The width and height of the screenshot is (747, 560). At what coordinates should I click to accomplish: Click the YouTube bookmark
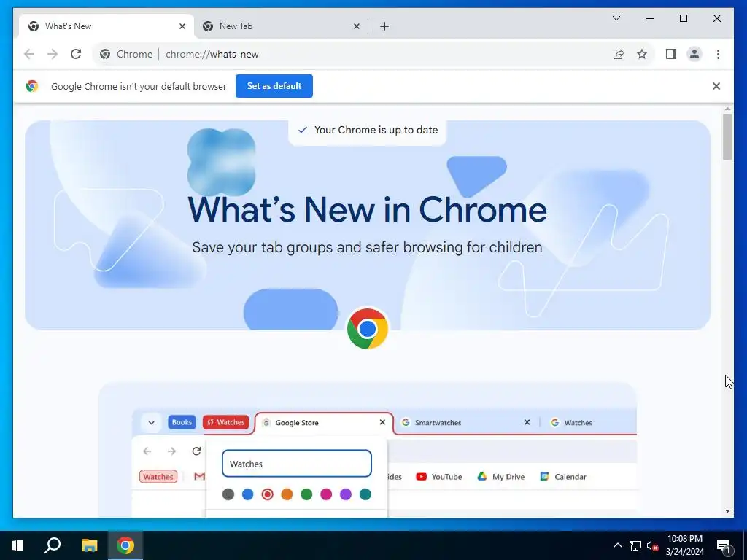[438, 477]
